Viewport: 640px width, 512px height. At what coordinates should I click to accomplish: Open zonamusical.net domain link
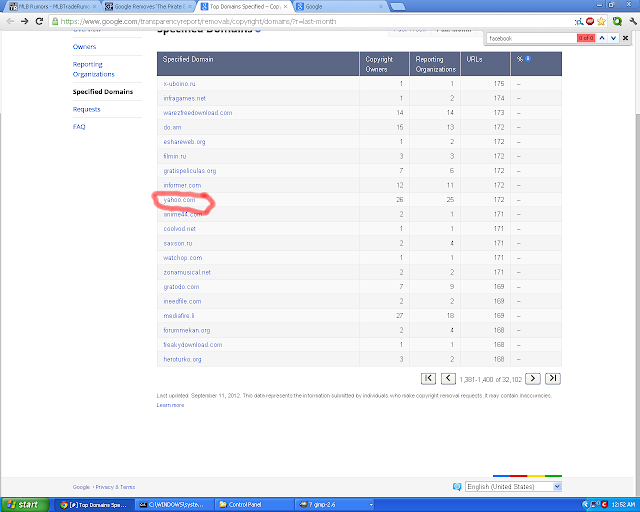(187, 272)
